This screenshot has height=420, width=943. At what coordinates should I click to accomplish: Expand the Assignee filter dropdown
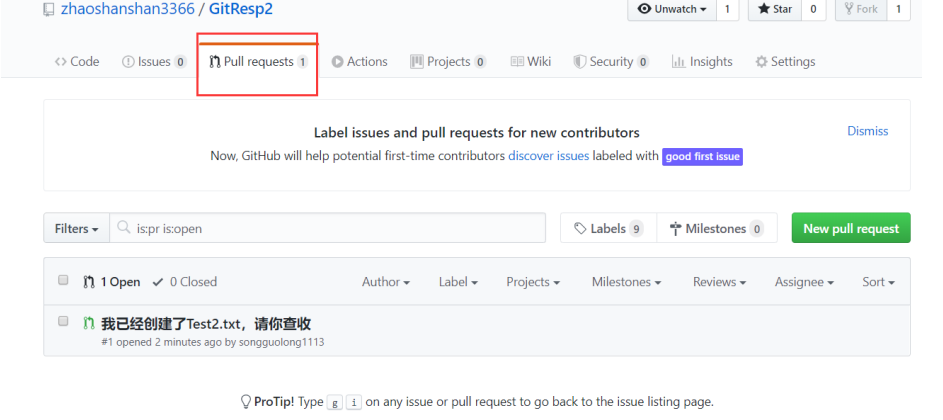804,282
